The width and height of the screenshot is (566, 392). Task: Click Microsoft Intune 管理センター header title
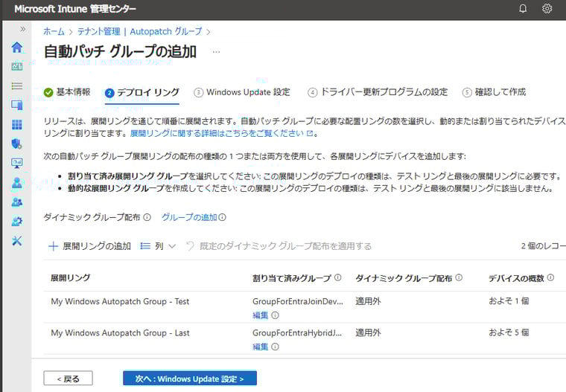[x=75, y=9]
